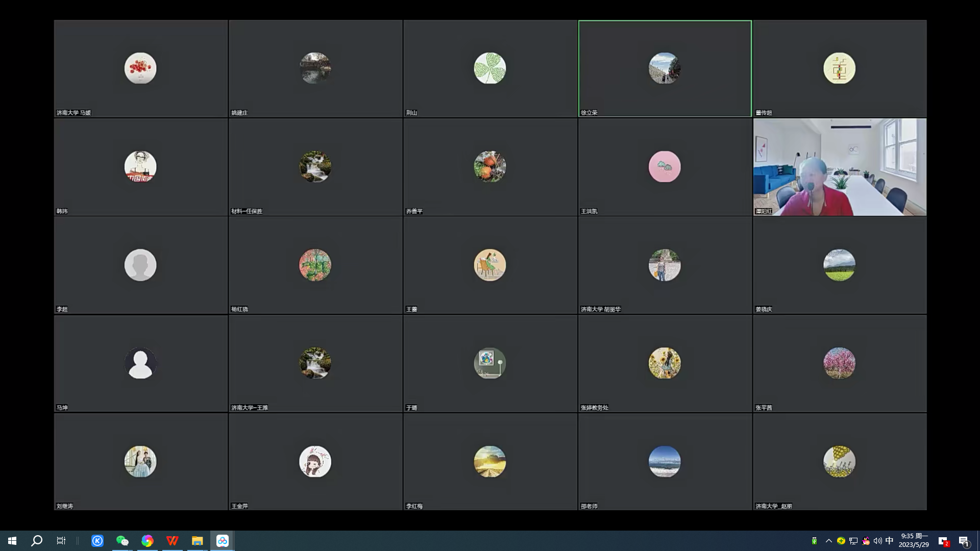The image size is (980, 551).
Task: Open the File Explorer taskbar icon
Action: tap(198, 541)
